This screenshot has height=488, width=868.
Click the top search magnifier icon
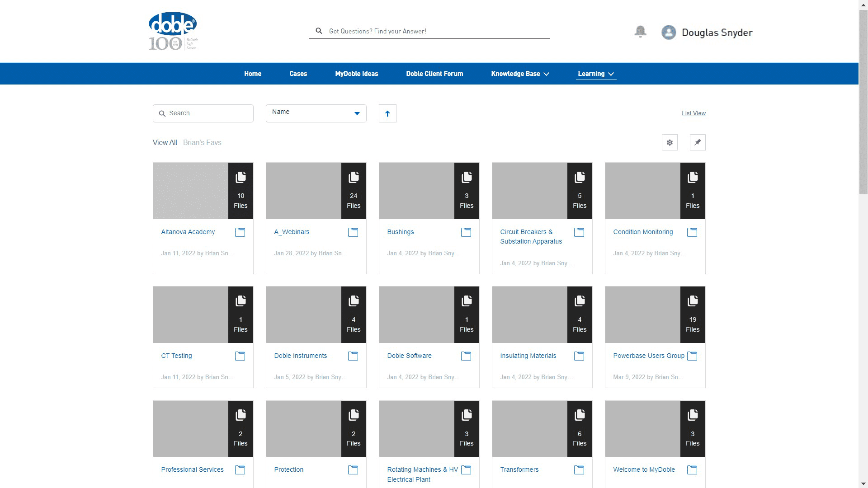(x=319, y=31)
